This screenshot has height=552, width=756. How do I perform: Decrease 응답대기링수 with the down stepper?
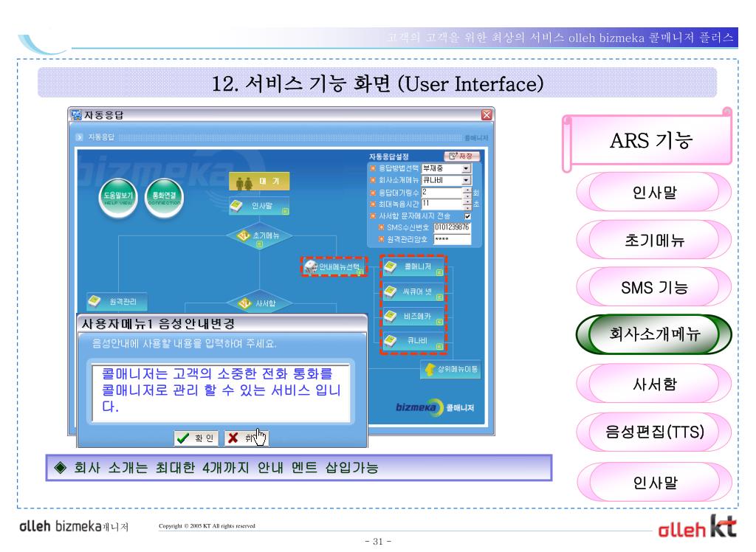click(x=467, y=195)
